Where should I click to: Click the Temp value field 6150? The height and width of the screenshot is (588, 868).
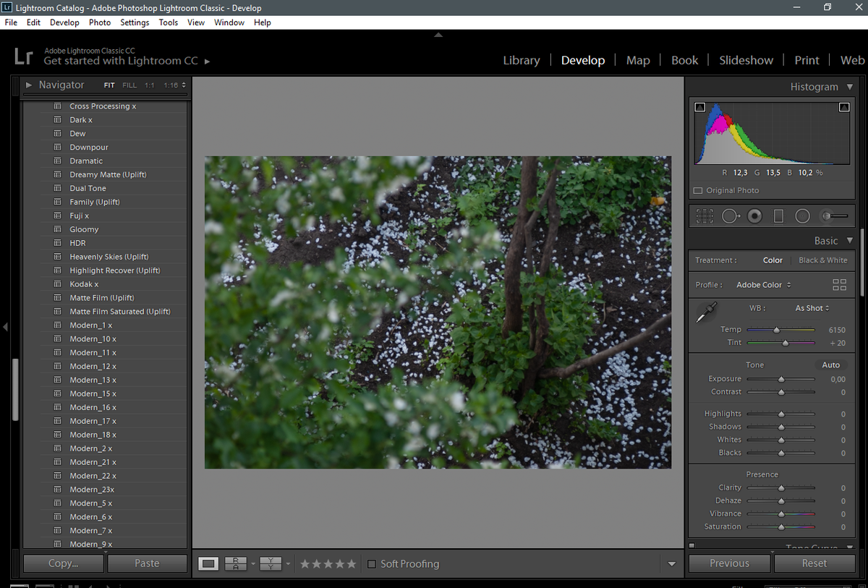click(x=836, y=330)
